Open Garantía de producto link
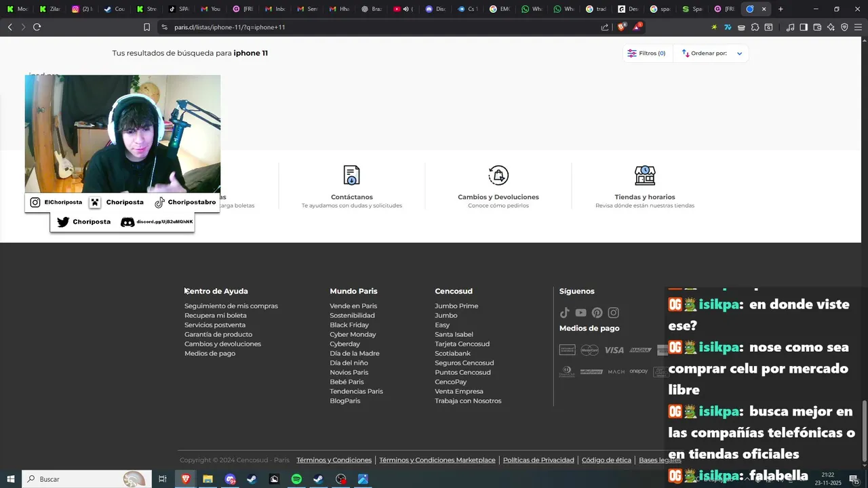 (218, 334)
